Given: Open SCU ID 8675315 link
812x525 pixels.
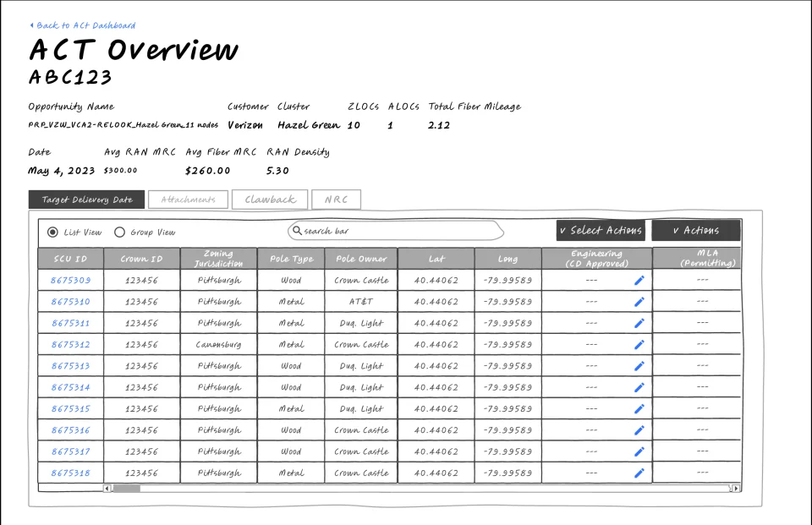Looking at the screenshot, I should tap(70, 408).
